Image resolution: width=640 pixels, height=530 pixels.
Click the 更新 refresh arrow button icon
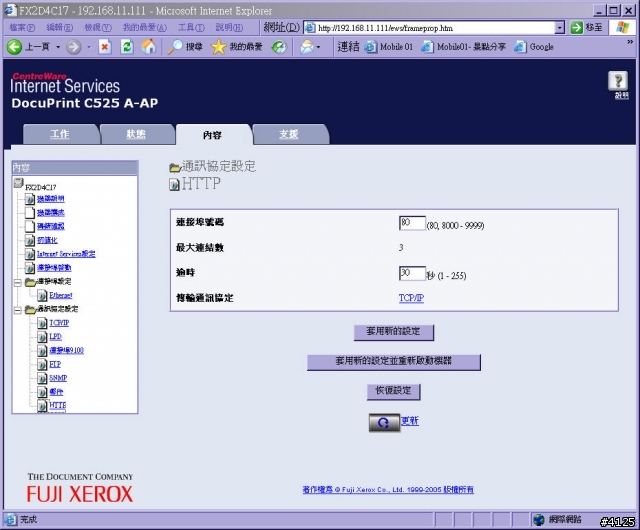(x=384, y=423)
